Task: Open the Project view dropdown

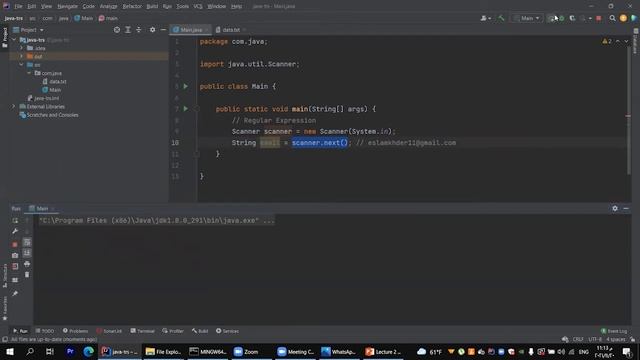Action: [28, 30]
